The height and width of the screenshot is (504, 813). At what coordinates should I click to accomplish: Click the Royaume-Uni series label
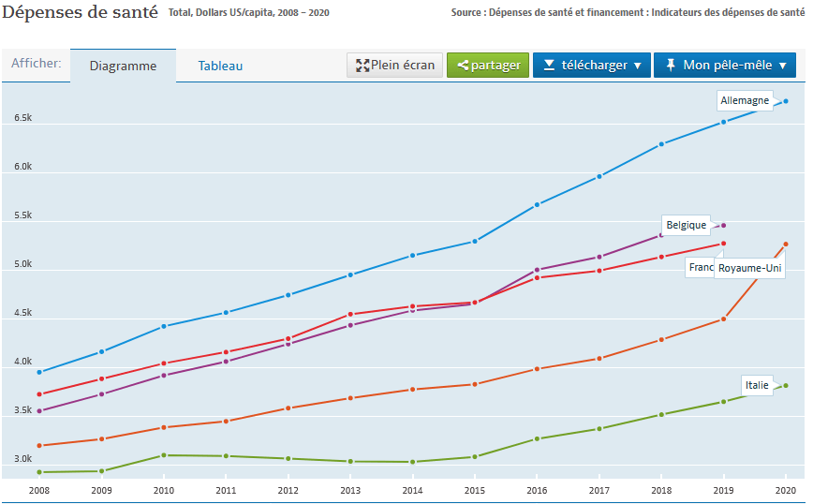[x=749, y=269]
